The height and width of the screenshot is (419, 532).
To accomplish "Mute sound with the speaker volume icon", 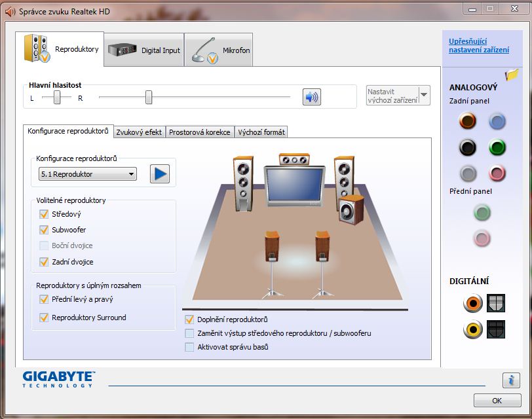I will 312,97.
